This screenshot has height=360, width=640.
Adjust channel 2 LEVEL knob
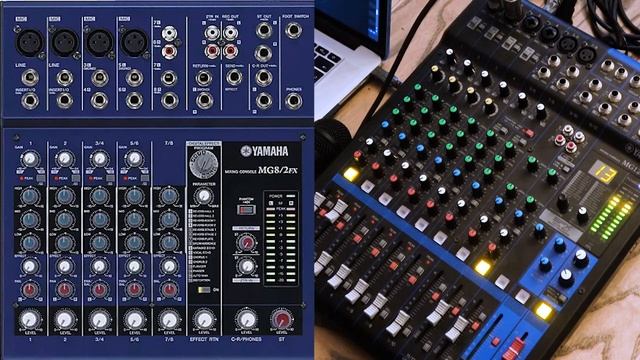(65, 320)
